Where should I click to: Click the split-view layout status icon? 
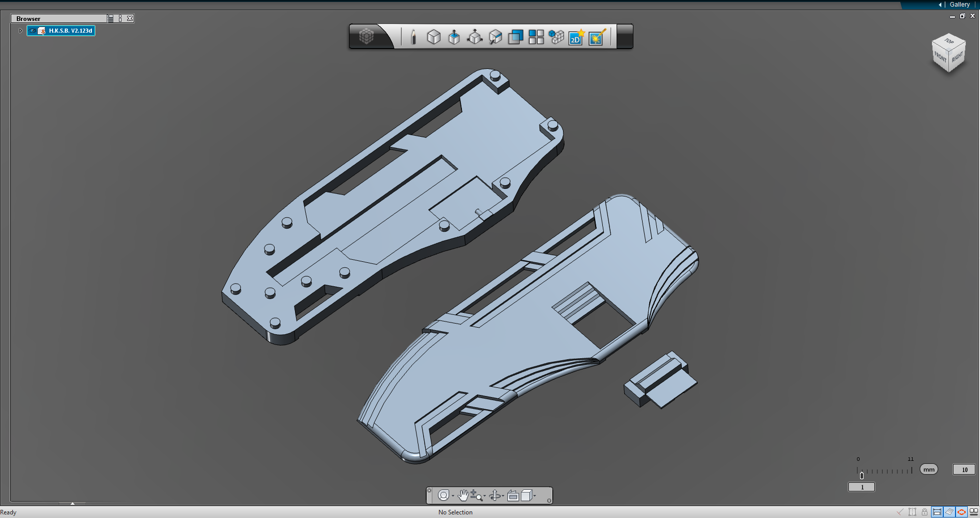974,512
